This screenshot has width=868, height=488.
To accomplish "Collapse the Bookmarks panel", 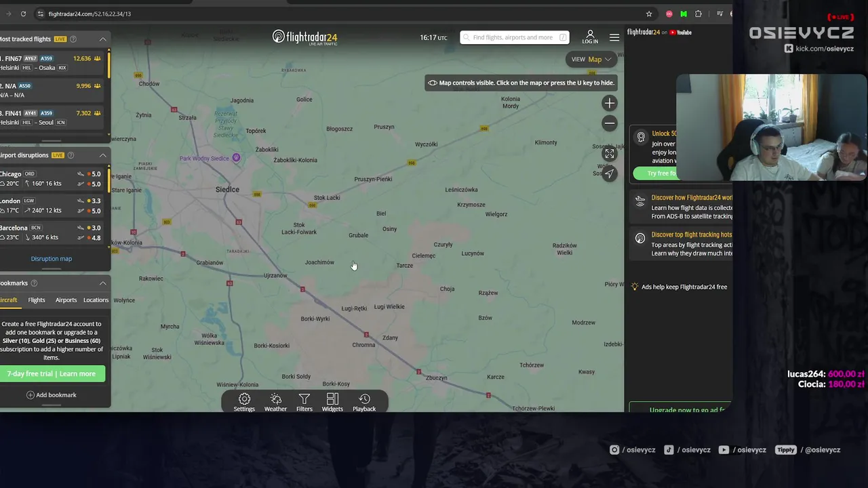I will [103, 283].
